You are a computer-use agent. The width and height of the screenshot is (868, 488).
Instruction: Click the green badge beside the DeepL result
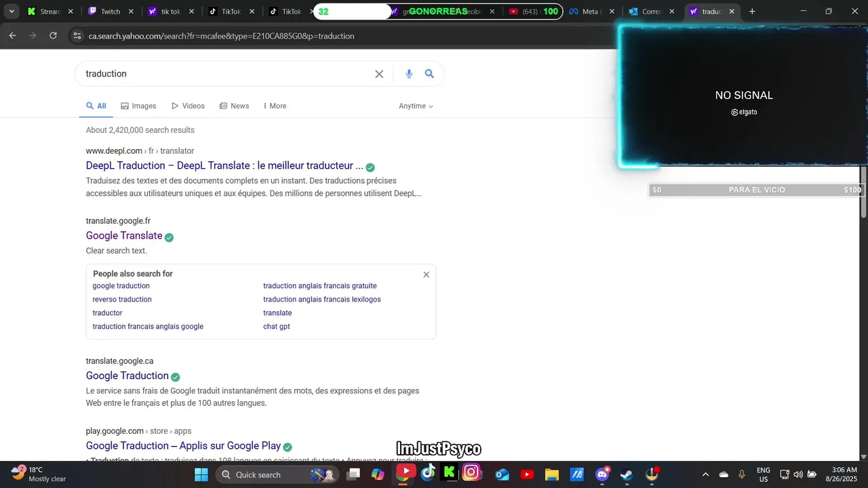370,167
